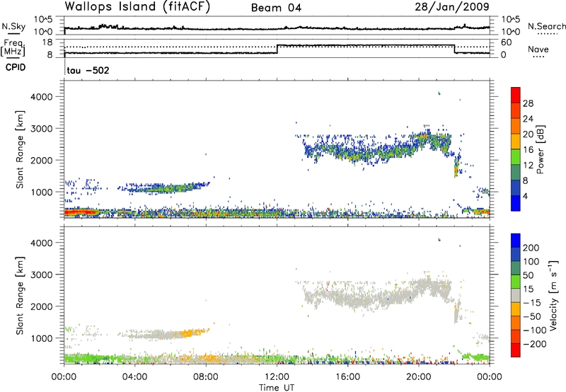Click the 3000 range tick on velocity plot
The width and height of the screenshot is (566, 392).
(42, 275)
